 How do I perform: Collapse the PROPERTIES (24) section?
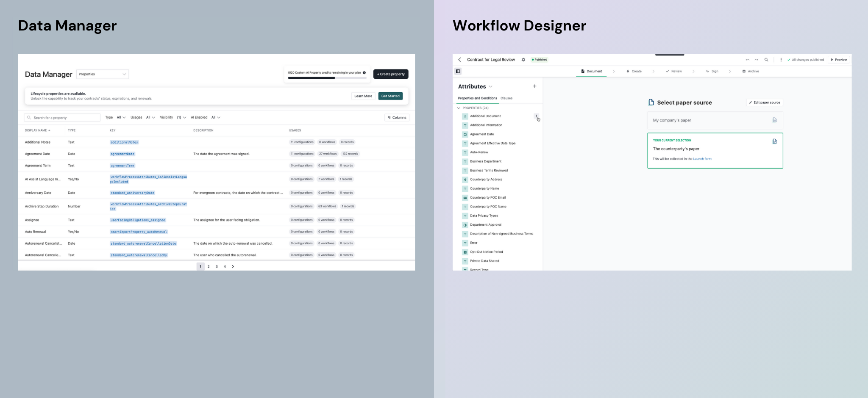click(x=459, y=108)
